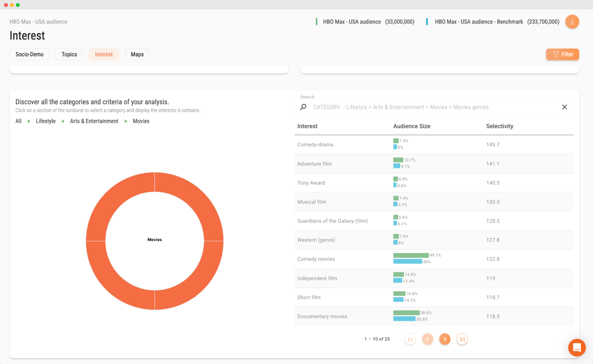The height and width of the screenshot is (364, 593).
Task: Click the Benchmark audience legend entry
Action: tap(493, 22)
